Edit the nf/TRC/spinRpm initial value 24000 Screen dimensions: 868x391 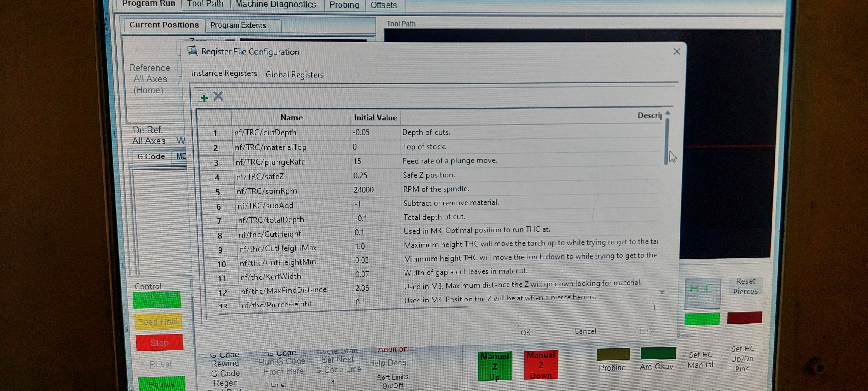[x=364, y=190]
